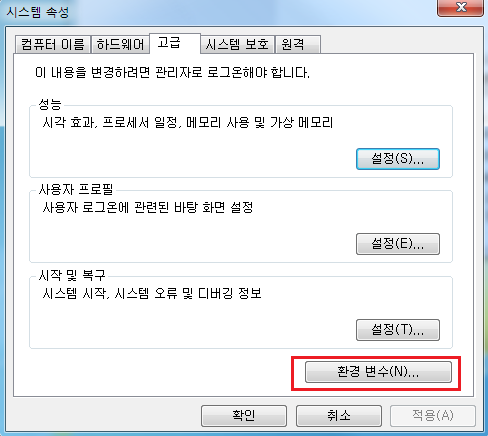Click the 시스템 시작, 시스템 오류 description text
The height and width of the screenshot is (436, 488).
pyautogui.click(x=152, y=293)
